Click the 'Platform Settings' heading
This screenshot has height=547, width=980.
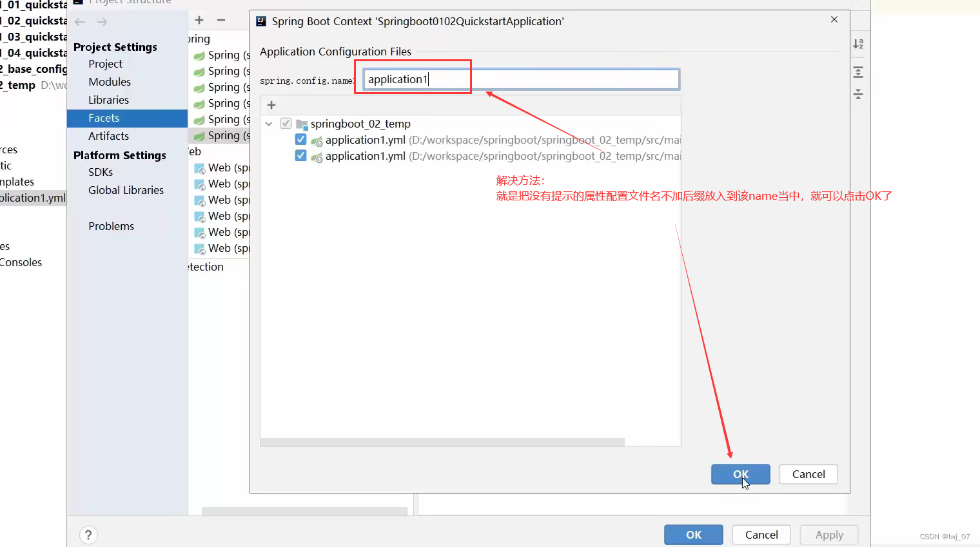[x=120, y=155]
